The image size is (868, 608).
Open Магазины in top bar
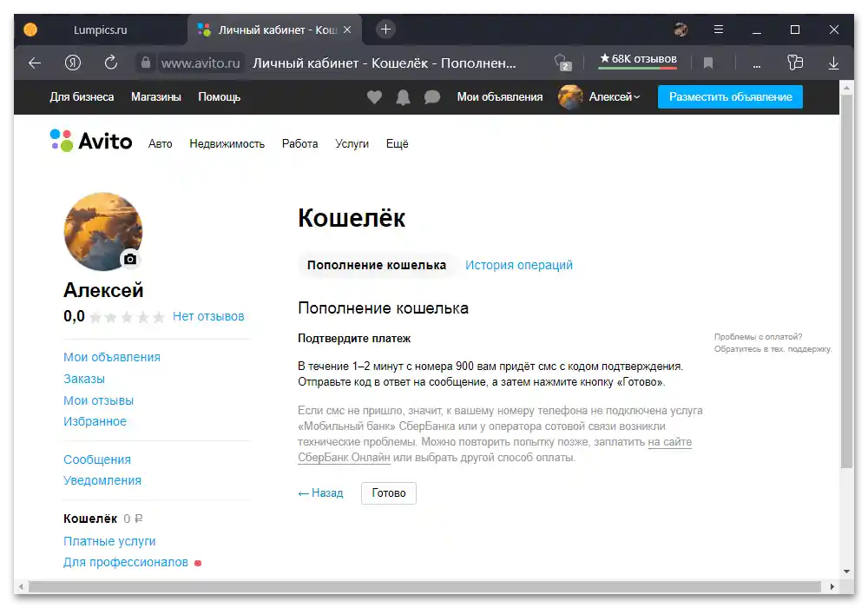coord(156,97)
